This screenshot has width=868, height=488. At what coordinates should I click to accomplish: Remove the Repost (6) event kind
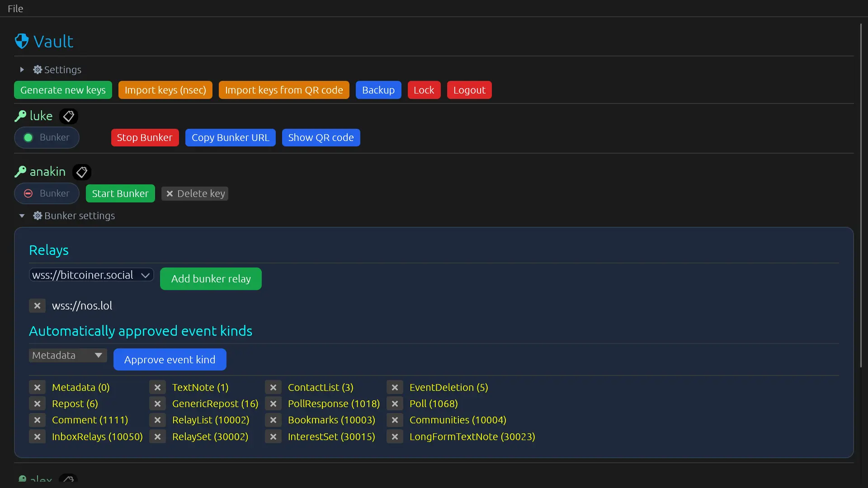coord(37,404)
